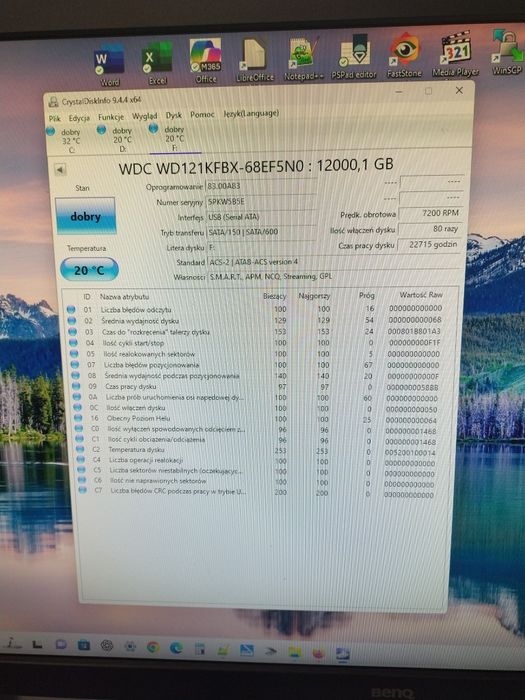Select row 'Czas pracy dysku' in attribute list

(x=258, y=386)
